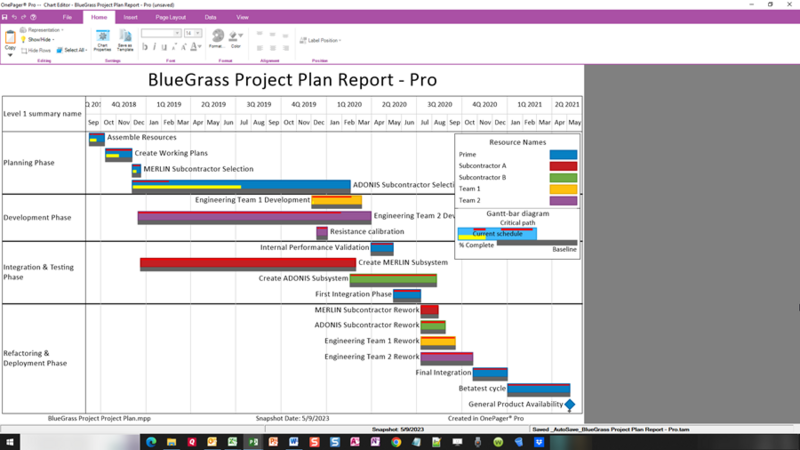
Task: Open Microsoft Edge from the taskbar
Action: pos(151,442)
